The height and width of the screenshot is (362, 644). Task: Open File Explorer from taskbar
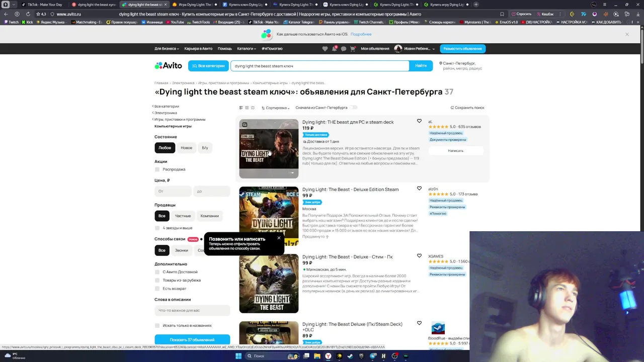tap(317, 356)
